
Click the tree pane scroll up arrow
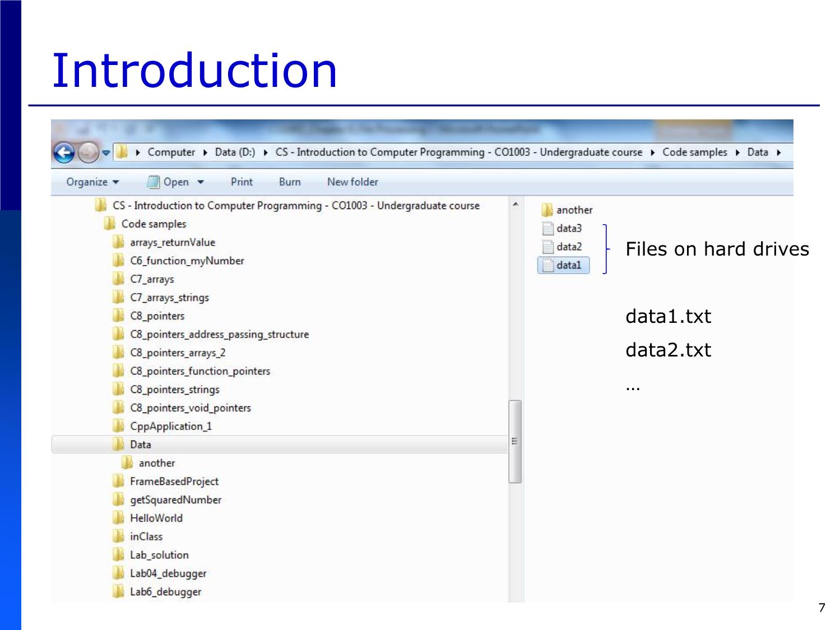[516, 204]
